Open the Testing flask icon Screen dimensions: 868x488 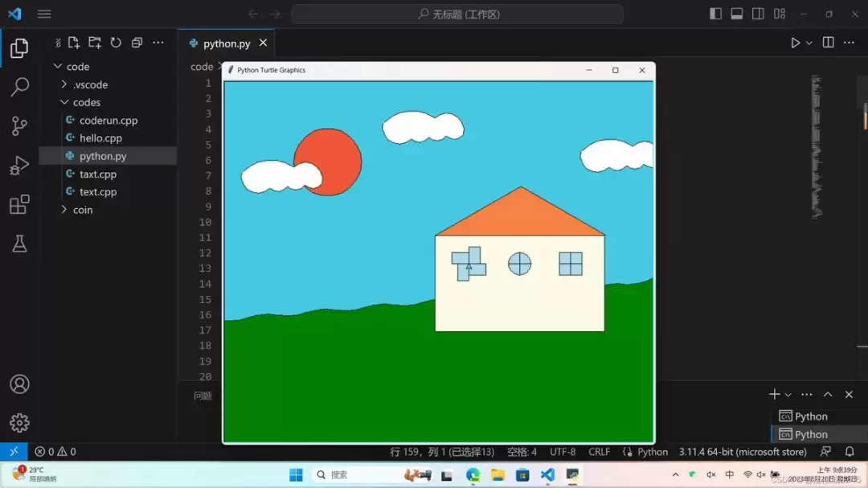click(x=19, y=244)
